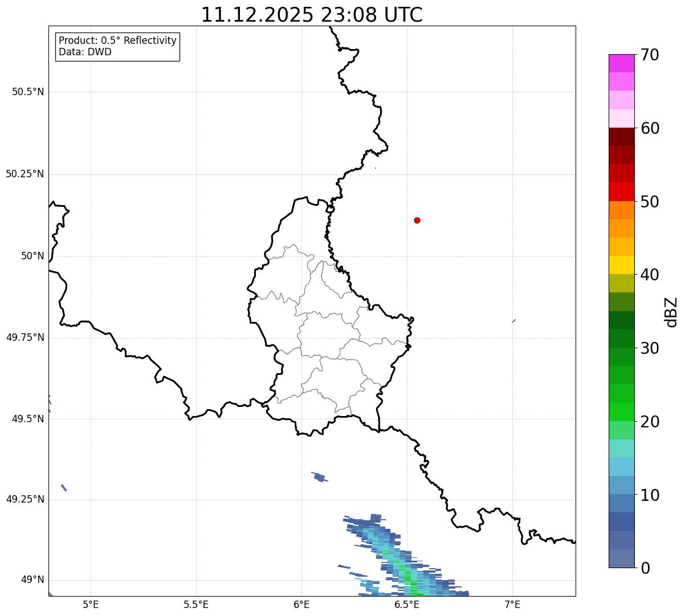Click the 5°E longitude label
Screen dimensions: 685x616
(91, 604)
